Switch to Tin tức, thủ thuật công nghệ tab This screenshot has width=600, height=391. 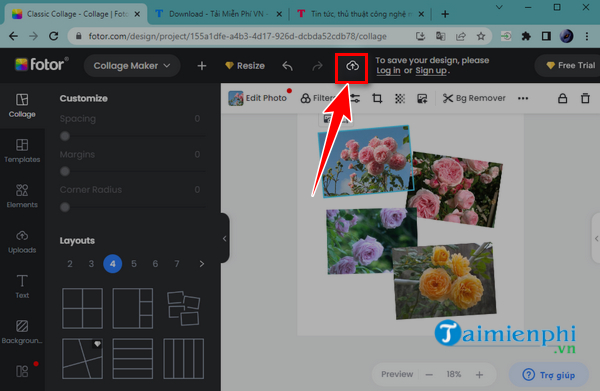(362, 14)
